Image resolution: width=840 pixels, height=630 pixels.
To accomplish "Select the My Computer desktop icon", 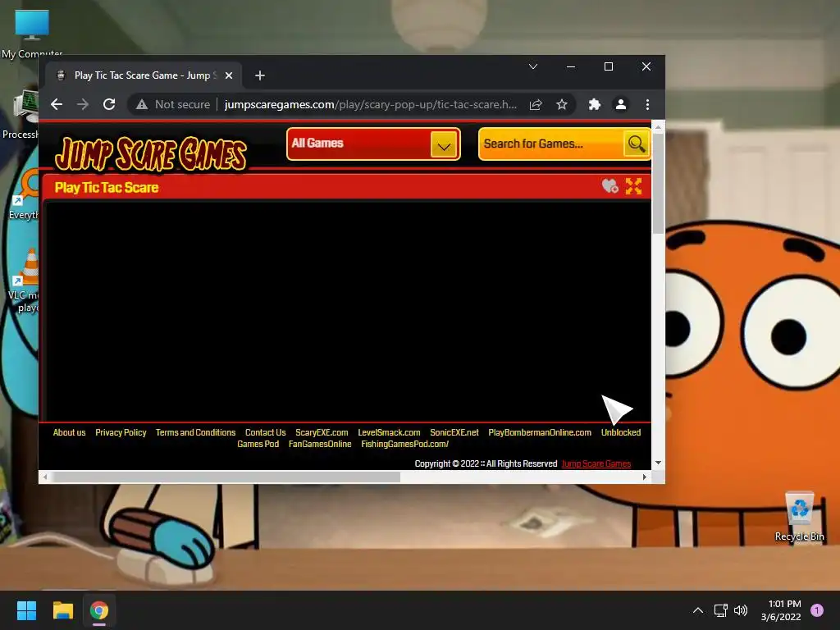I will click(x=32, y=33).
